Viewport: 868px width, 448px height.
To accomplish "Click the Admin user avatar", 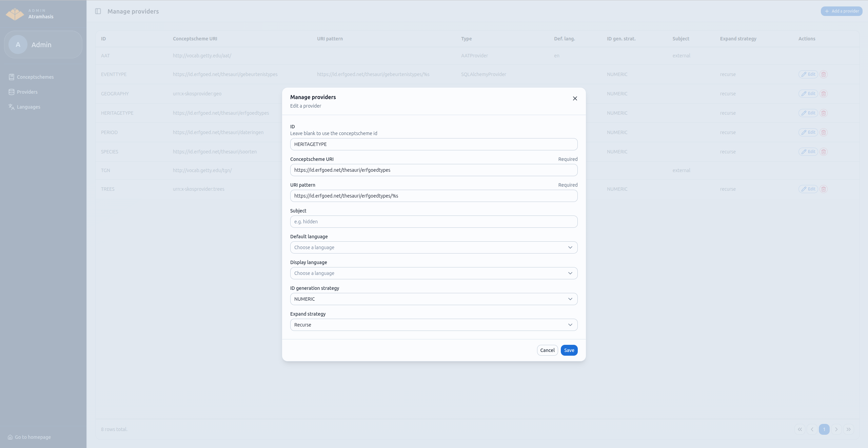I will click(x=18, y=44).
